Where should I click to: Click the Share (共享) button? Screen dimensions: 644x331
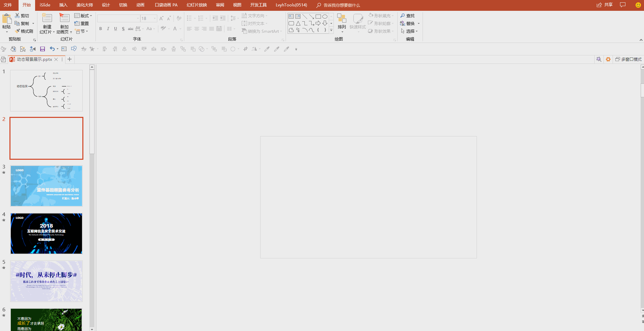(605, 5)
